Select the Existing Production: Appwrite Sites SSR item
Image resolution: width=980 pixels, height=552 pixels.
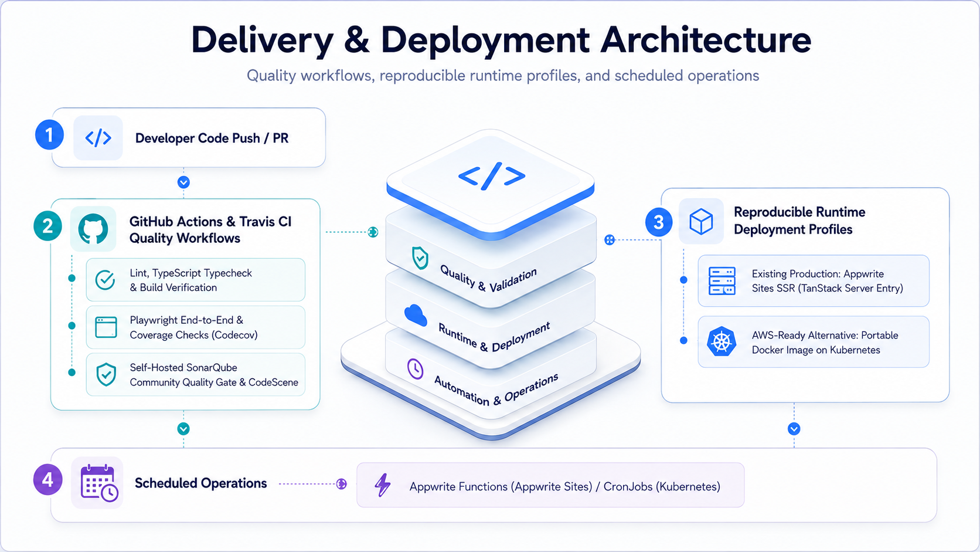[x=814, y=281]
